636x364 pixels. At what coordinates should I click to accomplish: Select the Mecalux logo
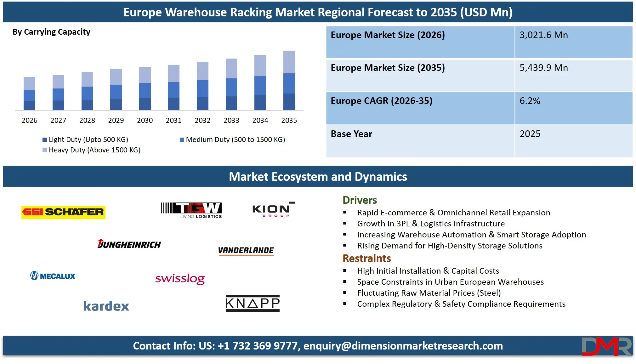pos(53,276)
